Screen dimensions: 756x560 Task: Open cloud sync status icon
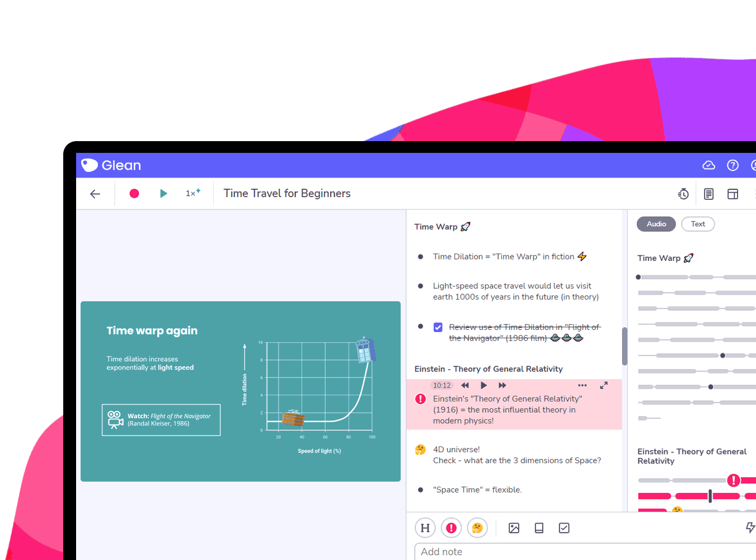pos(708,165)
